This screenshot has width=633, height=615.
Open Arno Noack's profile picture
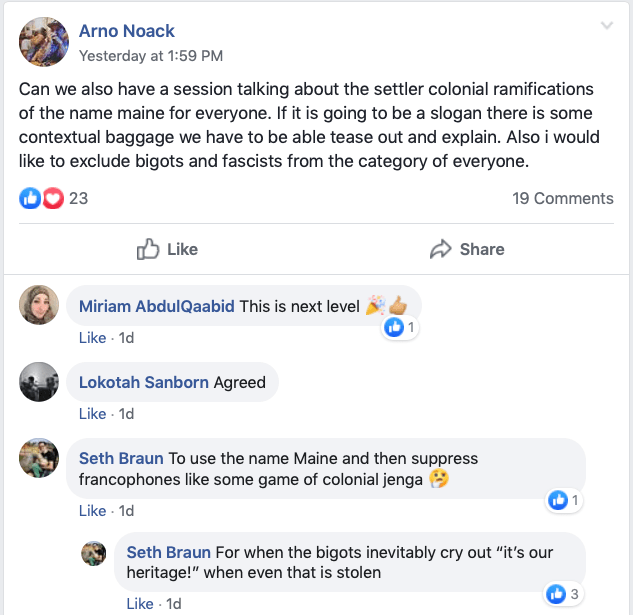coord(44,42)
